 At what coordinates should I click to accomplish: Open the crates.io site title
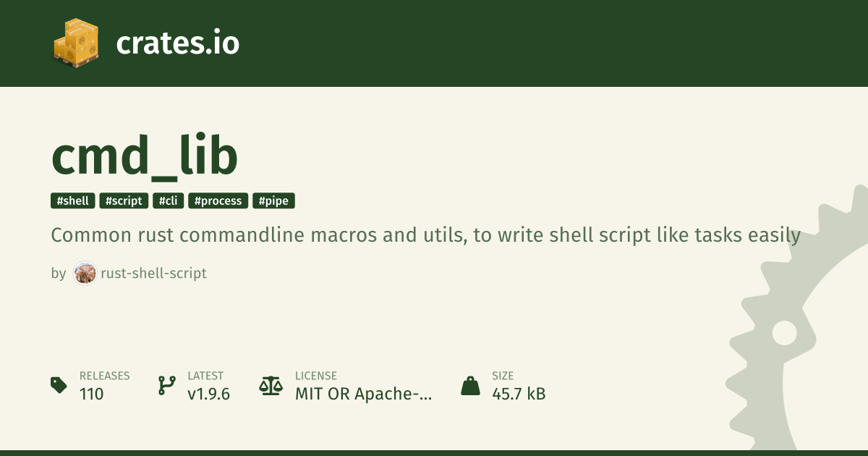[x=178, y=43]
